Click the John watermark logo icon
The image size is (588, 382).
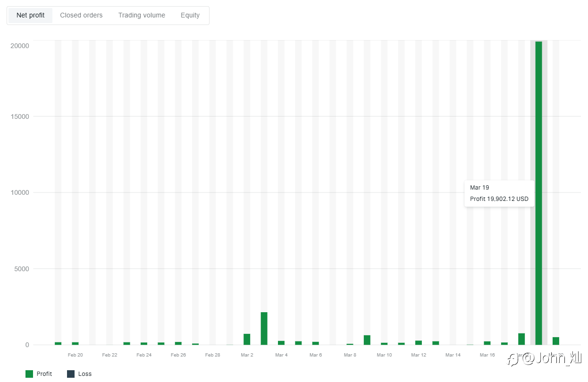coord(513,360)
